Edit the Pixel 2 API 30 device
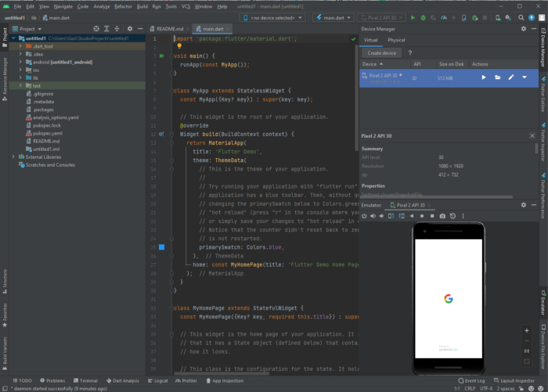The image size is (548, 392). tap(511, 77)
